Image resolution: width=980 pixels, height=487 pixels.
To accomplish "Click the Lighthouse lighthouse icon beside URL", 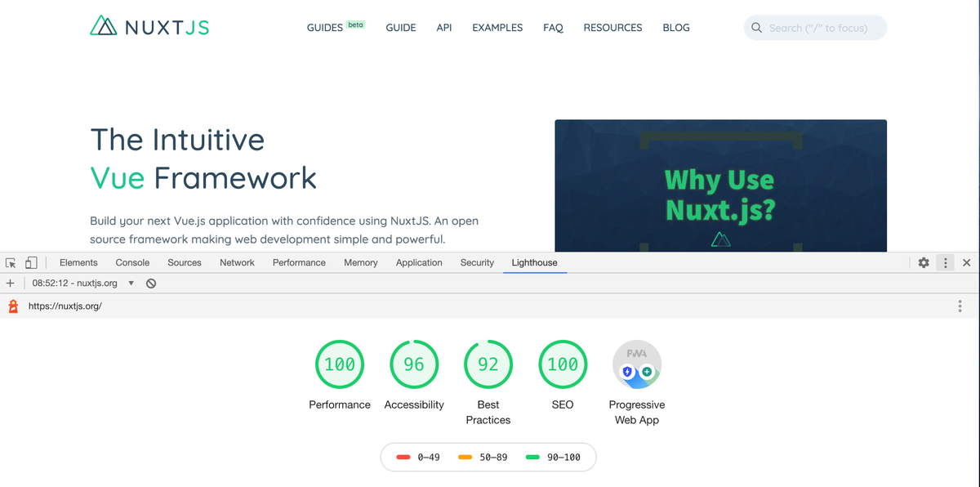I will pos(12,306).
